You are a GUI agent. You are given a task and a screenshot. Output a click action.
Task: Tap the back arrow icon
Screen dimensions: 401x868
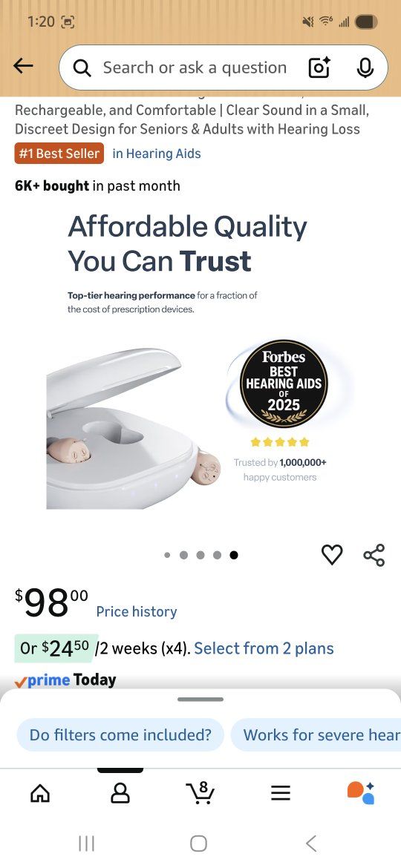click(23, 67)
